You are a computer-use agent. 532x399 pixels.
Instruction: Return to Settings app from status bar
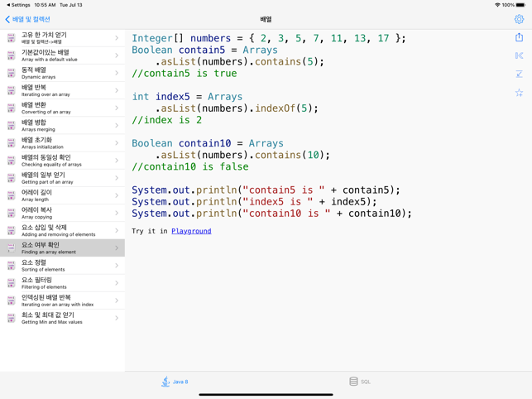18,5
